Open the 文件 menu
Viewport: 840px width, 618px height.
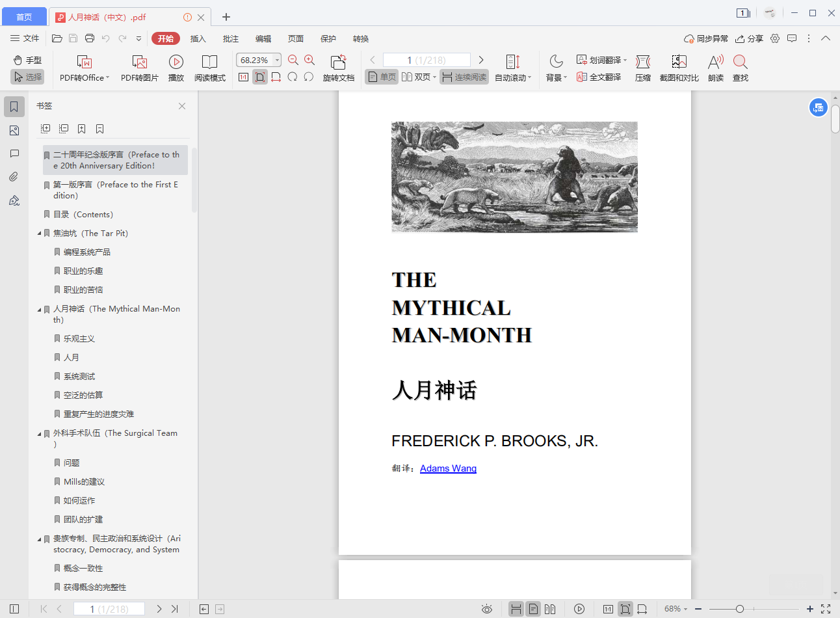tap(25, 38)
